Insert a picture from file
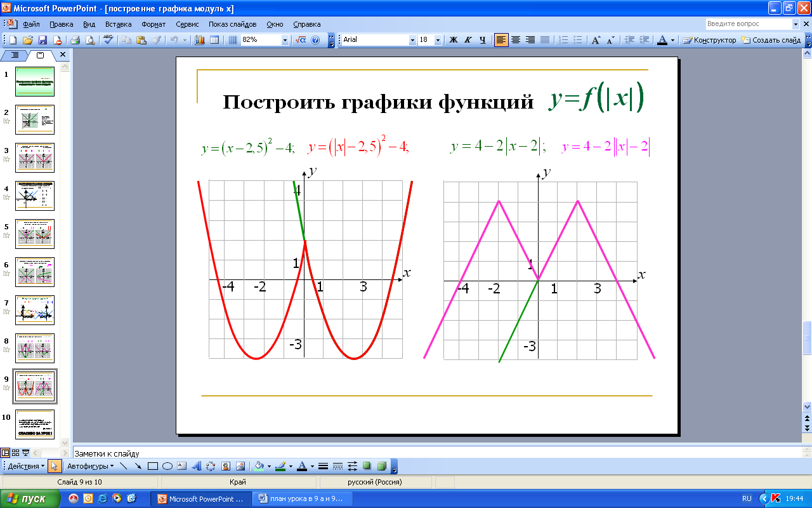 pos(240,466)
